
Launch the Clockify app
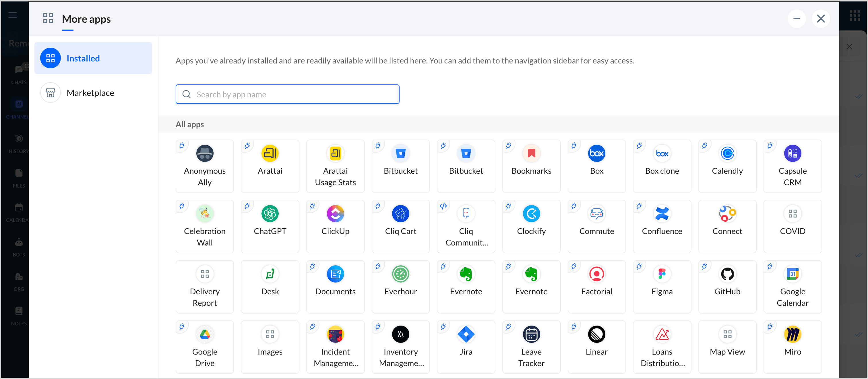coord(531,227)
